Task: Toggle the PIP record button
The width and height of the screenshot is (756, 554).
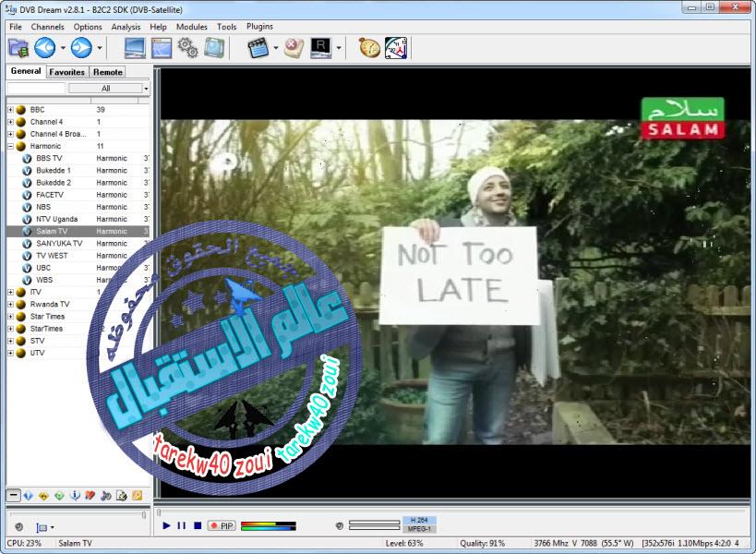Action: tap(222, 525)
